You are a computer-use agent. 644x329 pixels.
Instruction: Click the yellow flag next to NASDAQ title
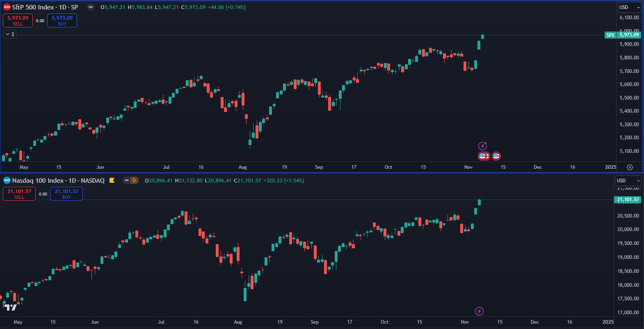coord(112,180)
